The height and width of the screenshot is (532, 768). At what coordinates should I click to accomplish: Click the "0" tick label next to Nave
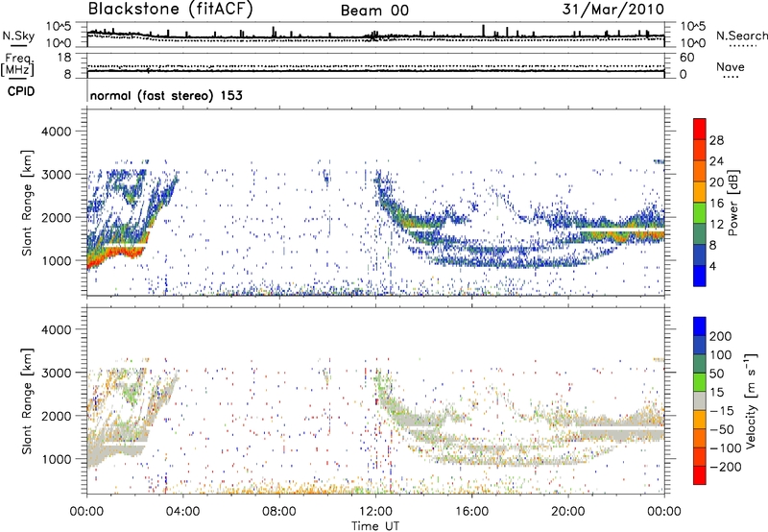click(x=684, y=75)
